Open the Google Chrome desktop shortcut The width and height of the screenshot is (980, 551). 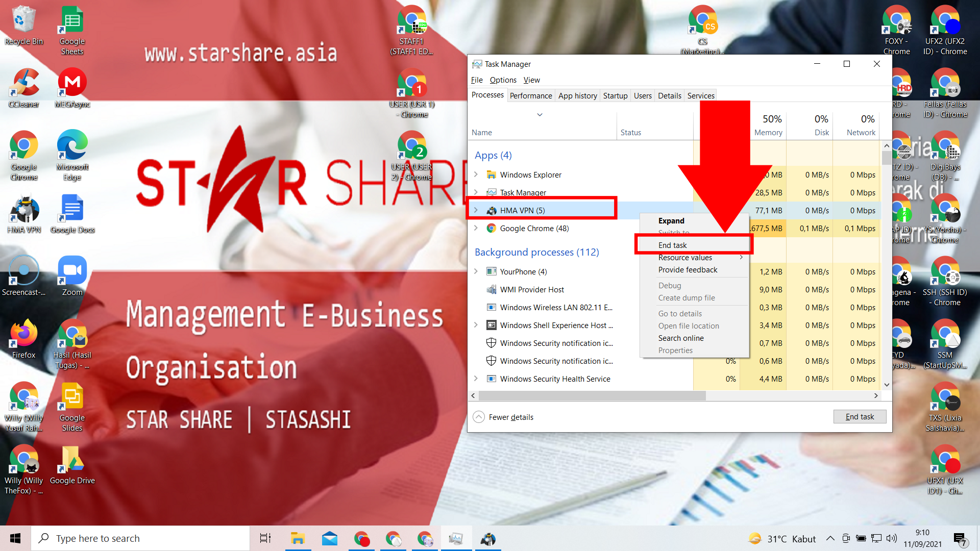pyautogui.click(x=23, y=156)
